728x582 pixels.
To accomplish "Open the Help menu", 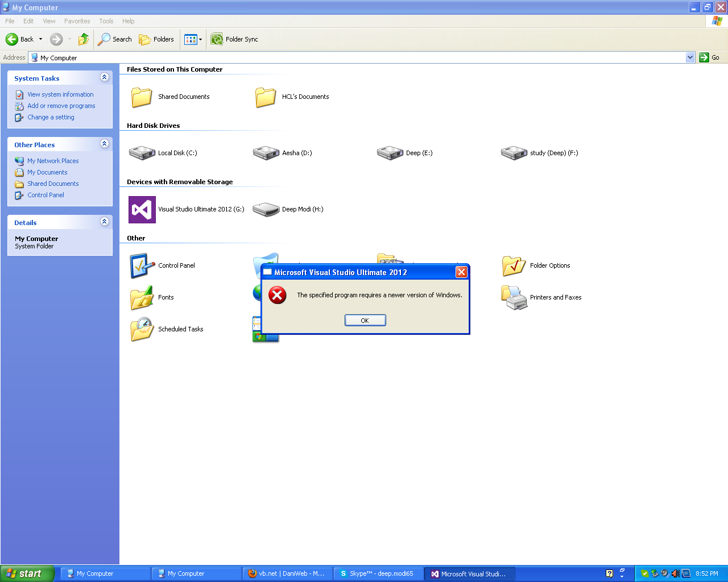I will pos(129,21).
